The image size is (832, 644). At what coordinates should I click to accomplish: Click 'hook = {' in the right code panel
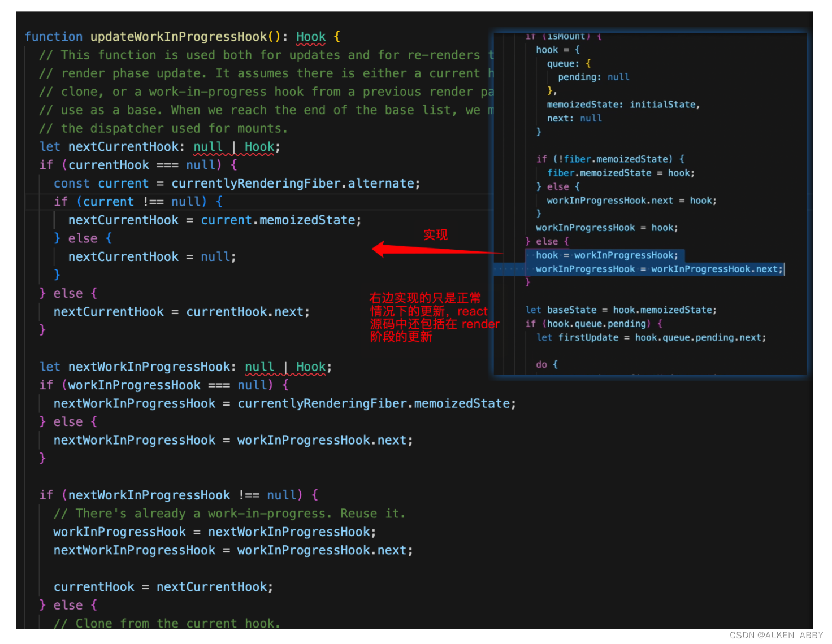point(558,50)
